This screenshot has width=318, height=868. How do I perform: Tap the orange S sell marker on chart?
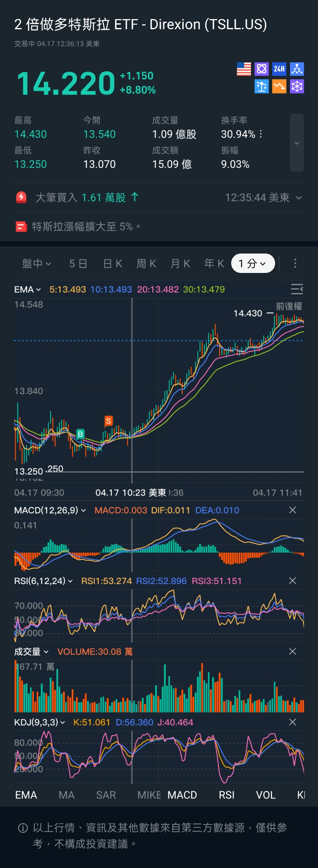point(109,421)
